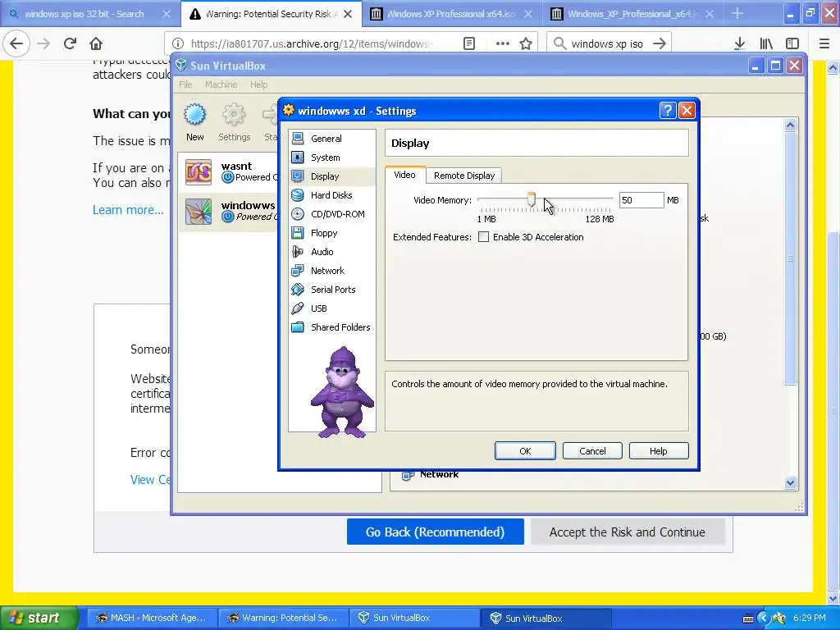Cancel the settings dialog

(592, 451)
